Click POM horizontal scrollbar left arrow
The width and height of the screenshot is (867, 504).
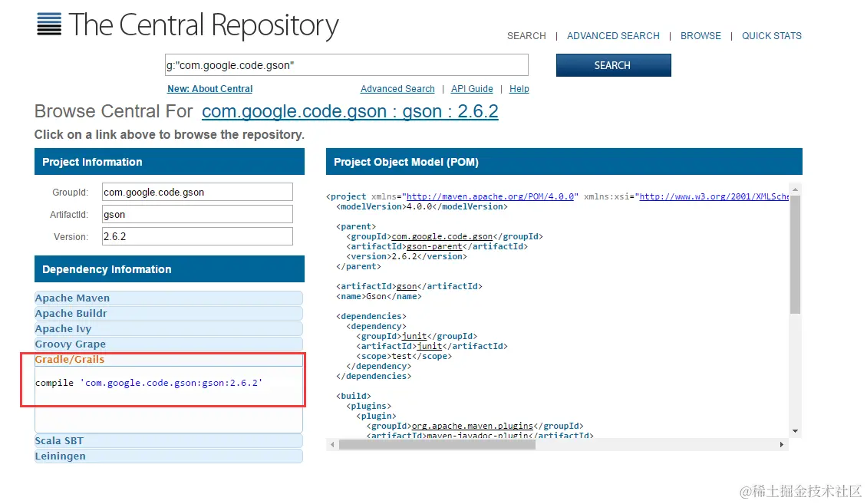332,445
